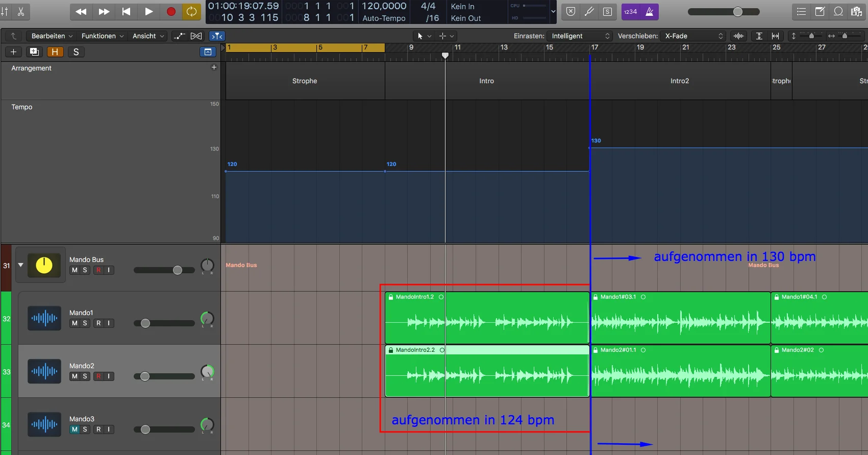The height and width of the screenshot is (455, 868).
Task: Click the Horizontal Auto Zoom button
Action: pos(776,36)
